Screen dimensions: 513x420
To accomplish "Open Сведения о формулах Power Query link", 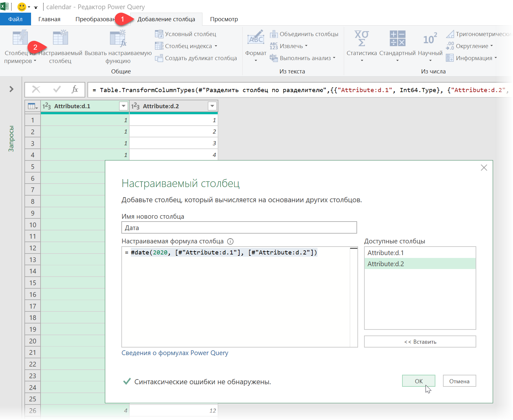I will pyautogui.click(x=175, y=353).
